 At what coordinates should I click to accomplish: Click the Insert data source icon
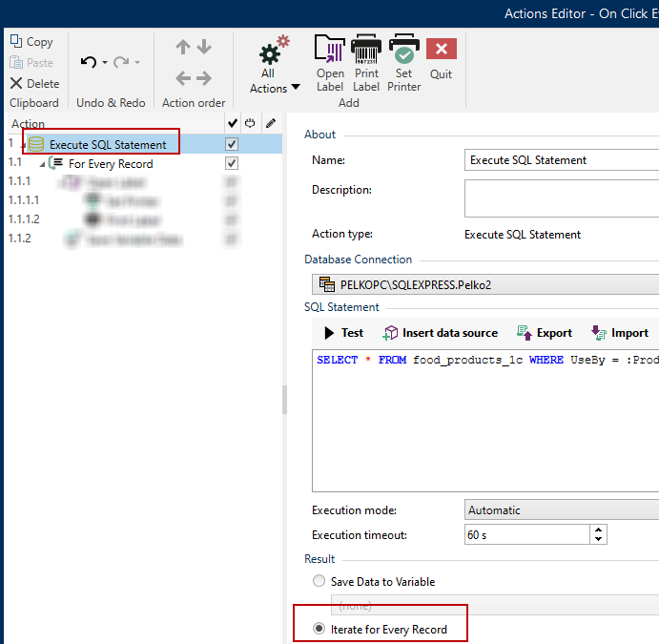click(x=390, y=333)
